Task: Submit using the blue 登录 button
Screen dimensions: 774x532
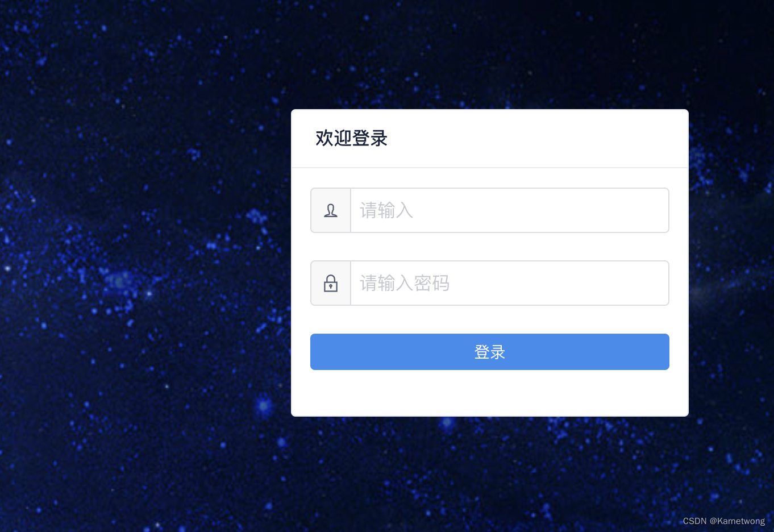Action: coord(490,352)
